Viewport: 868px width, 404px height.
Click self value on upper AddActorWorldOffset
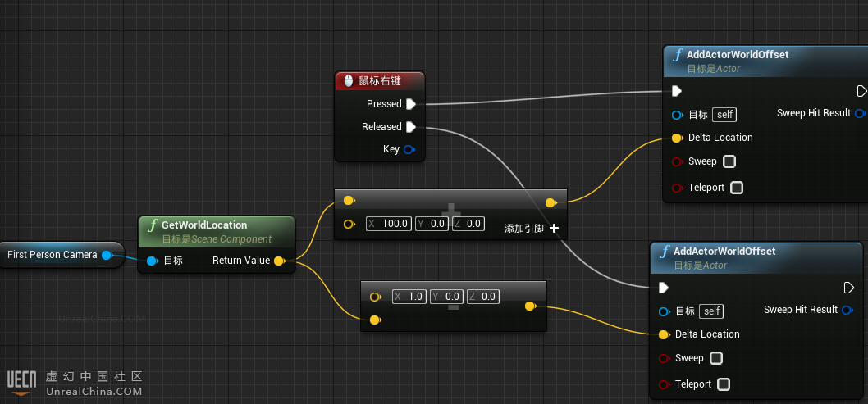tap(724, 115)
